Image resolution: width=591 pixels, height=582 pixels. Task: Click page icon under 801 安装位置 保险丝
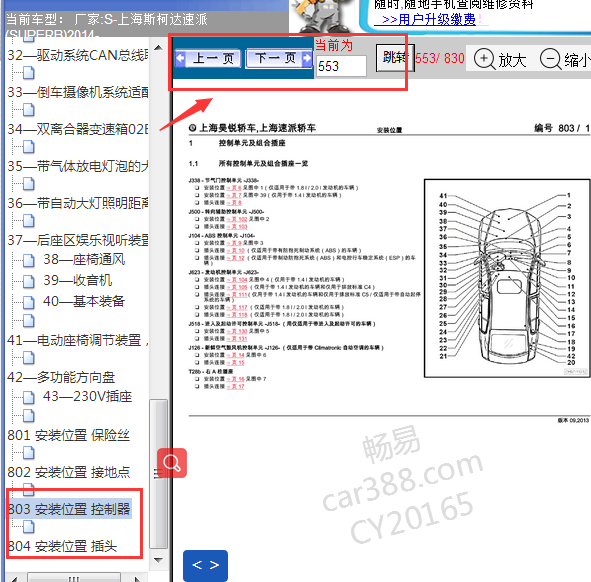[x=29, y=453]
